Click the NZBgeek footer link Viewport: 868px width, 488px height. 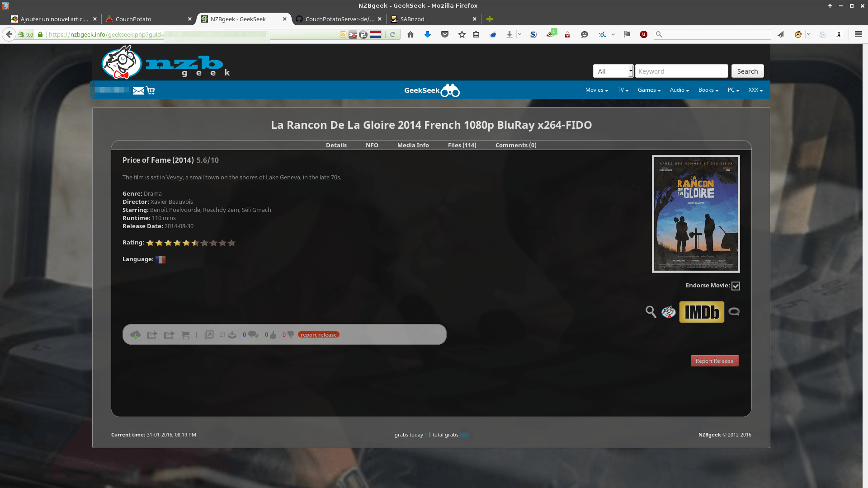pos(709,435)
